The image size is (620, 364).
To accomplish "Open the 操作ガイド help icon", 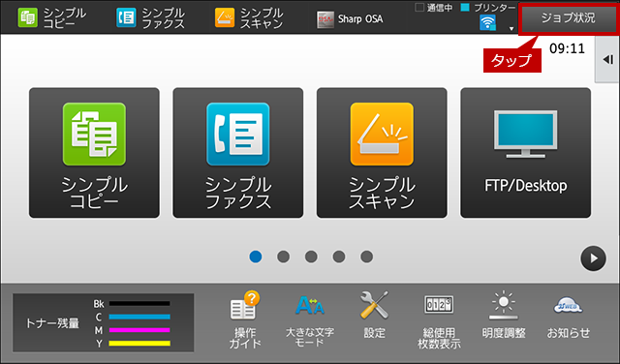I will click(x=245, y=320).
